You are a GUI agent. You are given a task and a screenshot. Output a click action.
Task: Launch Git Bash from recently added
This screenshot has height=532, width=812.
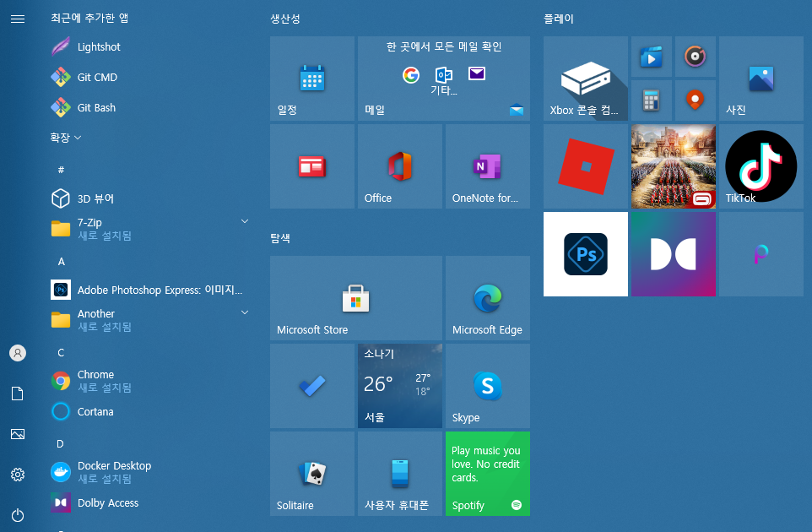click(x=150, y=108)
